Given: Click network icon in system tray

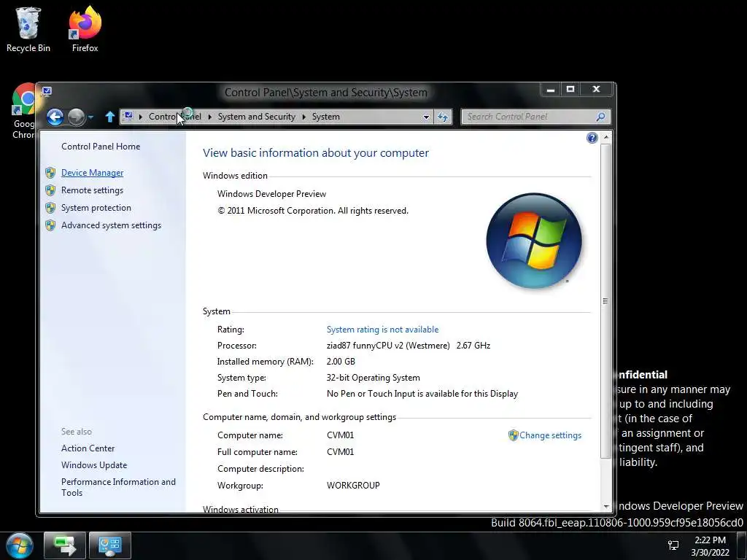Looking at the screenshot, I should click(673, 545).
